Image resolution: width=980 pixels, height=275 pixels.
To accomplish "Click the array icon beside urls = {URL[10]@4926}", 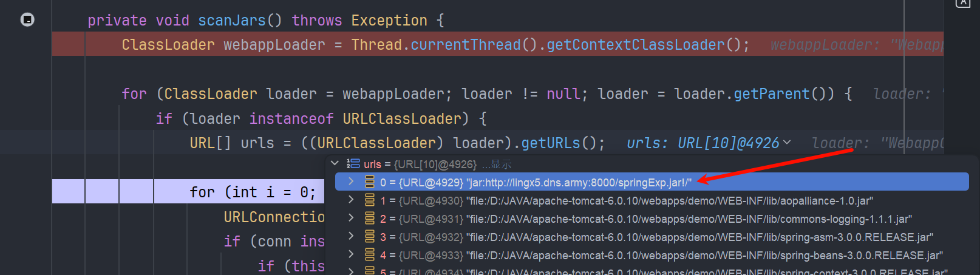I will 353,163.
